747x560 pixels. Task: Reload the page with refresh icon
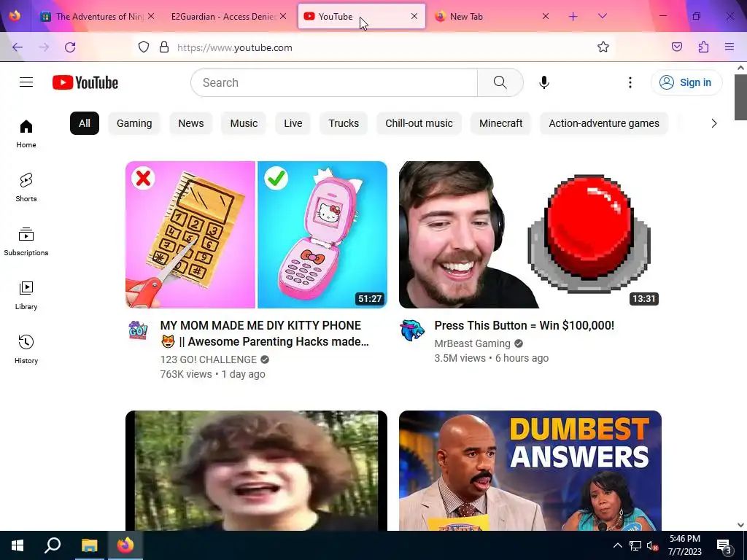click(x=70, y=47)
